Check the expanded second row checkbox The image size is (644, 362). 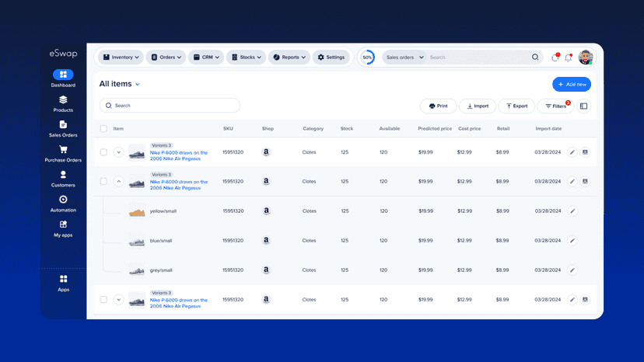pos(103,182)
